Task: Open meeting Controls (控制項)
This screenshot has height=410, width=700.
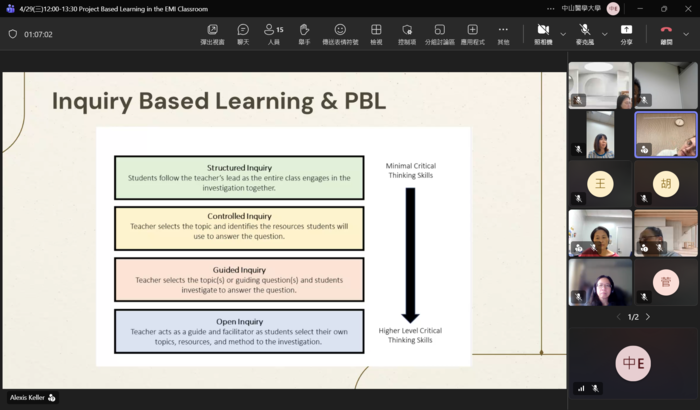Action: [x=407, y=34]
